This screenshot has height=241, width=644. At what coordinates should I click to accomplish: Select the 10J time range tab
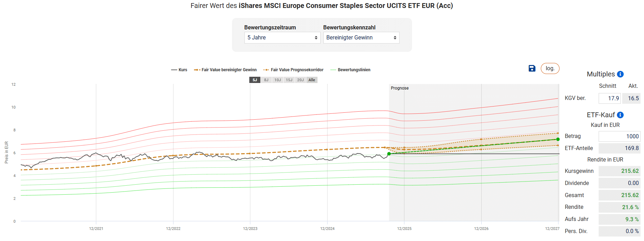pos(278,80)
